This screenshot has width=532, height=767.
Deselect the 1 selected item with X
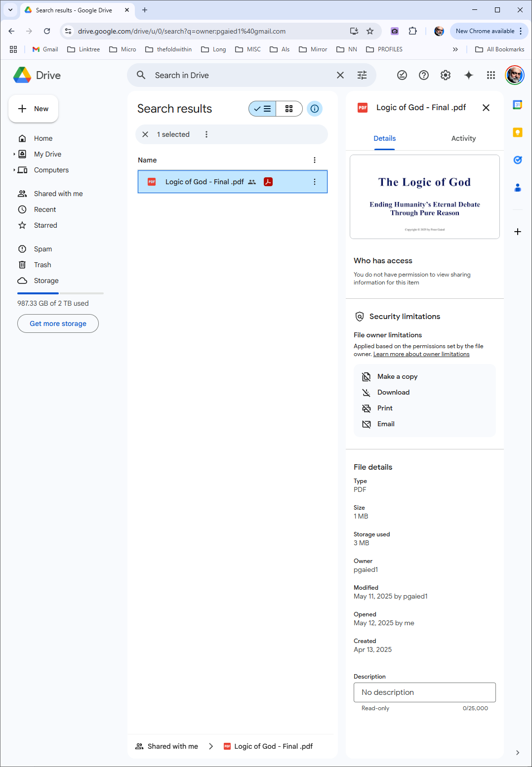145,134
